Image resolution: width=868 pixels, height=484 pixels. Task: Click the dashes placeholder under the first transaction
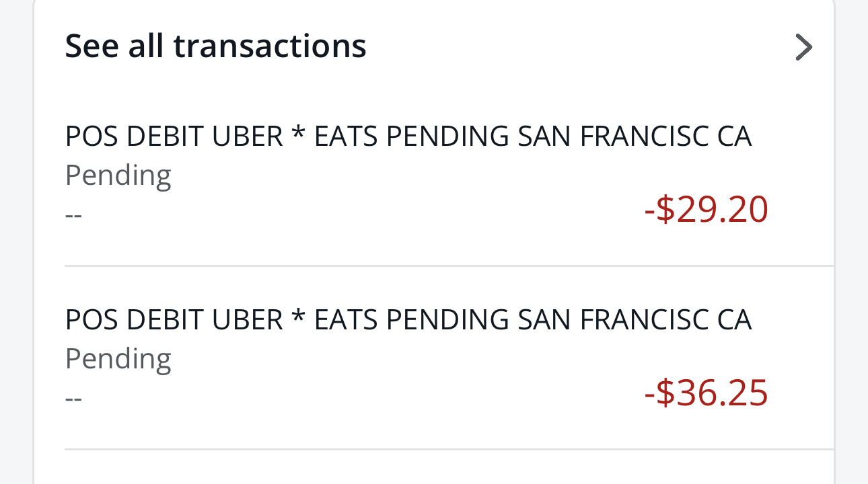[73, 214]
